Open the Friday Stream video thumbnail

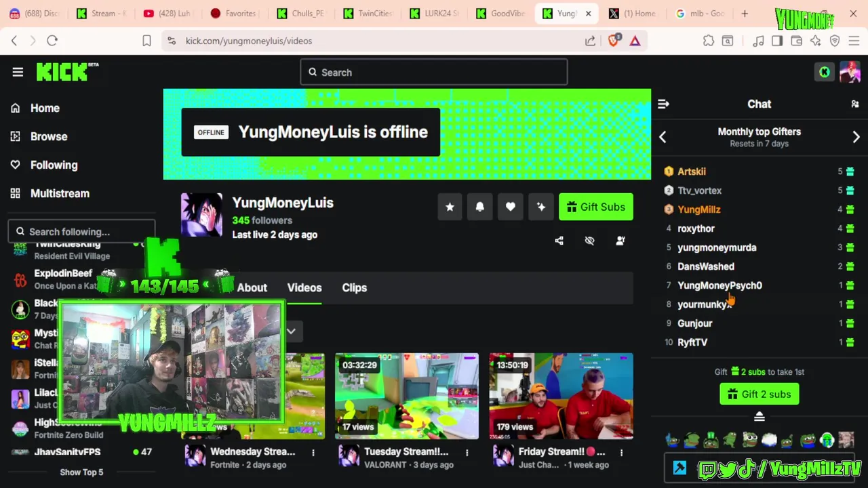(x=561, y=396)
